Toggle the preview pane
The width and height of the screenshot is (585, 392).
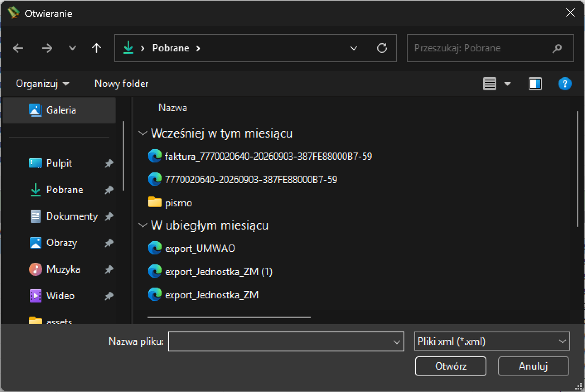click(x=535, y=84)
